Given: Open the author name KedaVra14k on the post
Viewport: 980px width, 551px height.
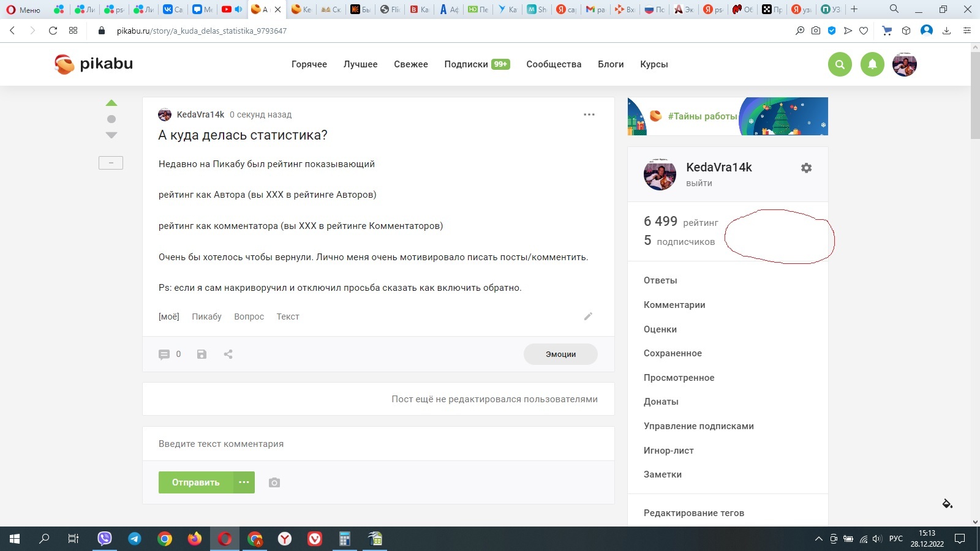Looking at the screenshot, I should tap(200, 114).
